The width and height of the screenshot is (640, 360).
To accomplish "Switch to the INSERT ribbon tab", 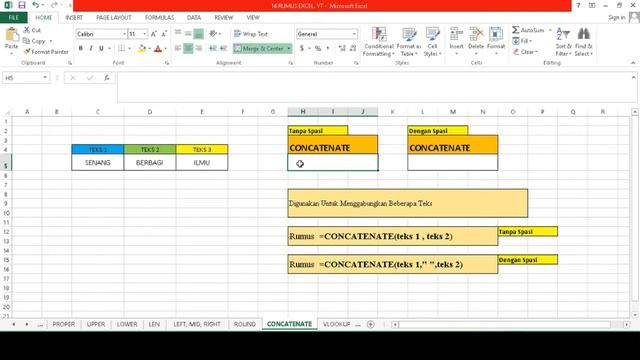I will [74, 18].
